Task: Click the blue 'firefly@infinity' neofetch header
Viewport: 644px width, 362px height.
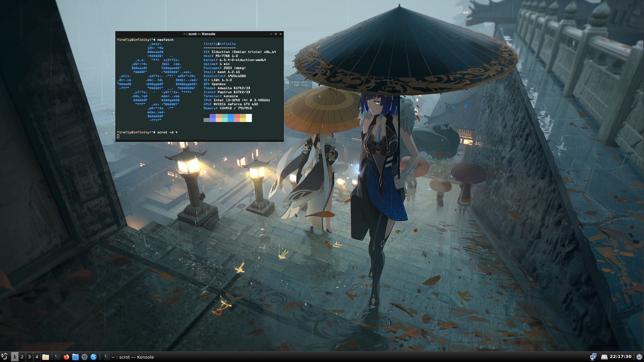Action: click(220, 44)
